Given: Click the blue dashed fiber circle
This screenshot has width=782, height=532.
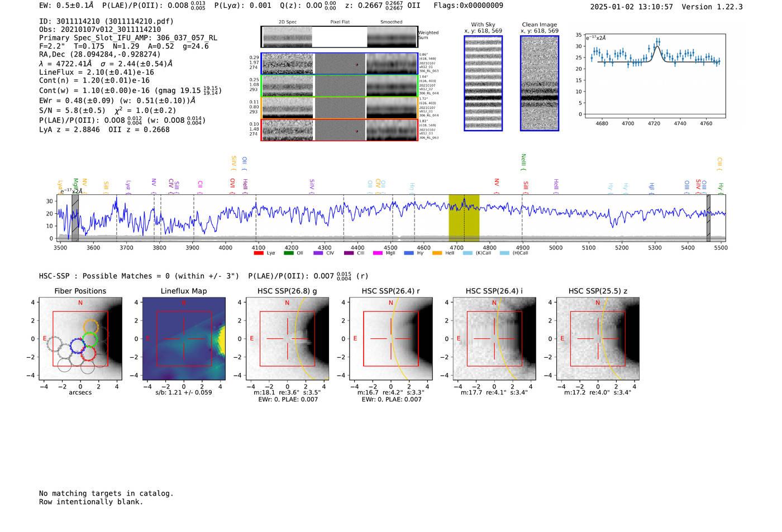Looking at the screenshot, I should click(78, 346).
